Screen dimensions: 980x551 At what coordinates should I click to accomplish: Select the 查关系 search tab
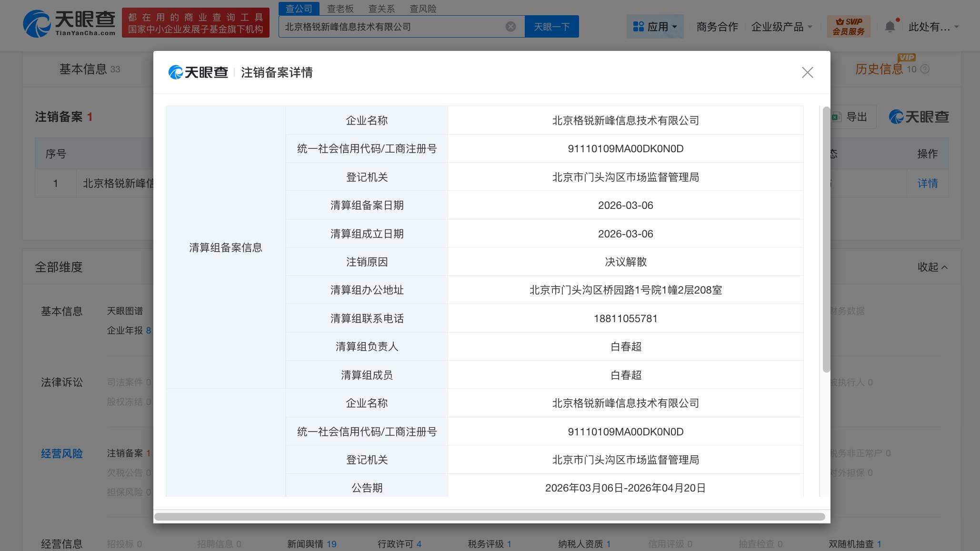[x=381, y=9]
